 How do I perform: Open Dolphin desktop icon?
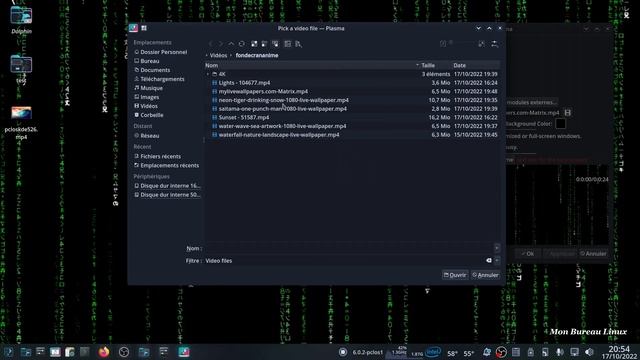(x=21, y=19)
